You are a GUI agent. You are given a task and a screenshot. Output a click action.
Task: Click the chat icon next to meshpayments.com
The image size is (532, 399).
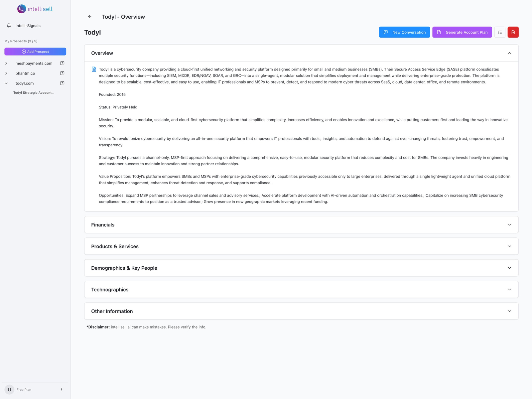62,63
